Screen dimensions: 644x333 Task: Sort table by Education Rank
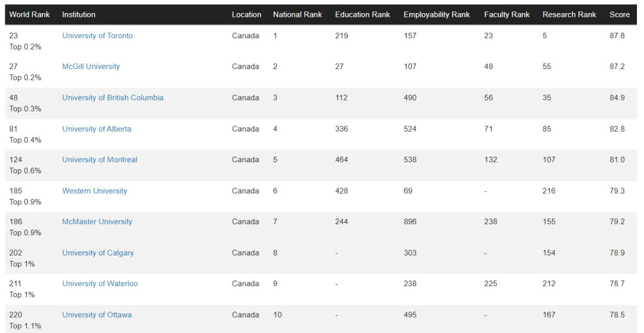[363, 14]
